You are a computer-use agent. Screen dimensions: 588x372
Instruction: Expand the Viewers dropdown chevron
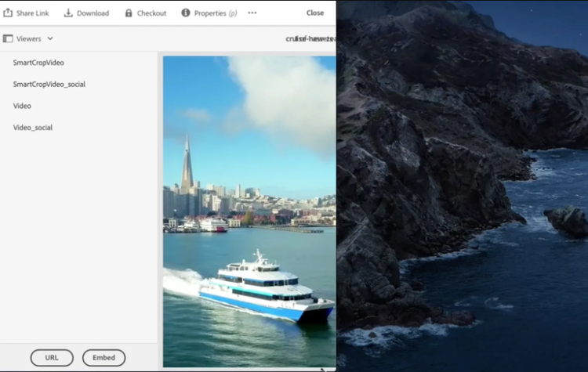tap(50, 38)
